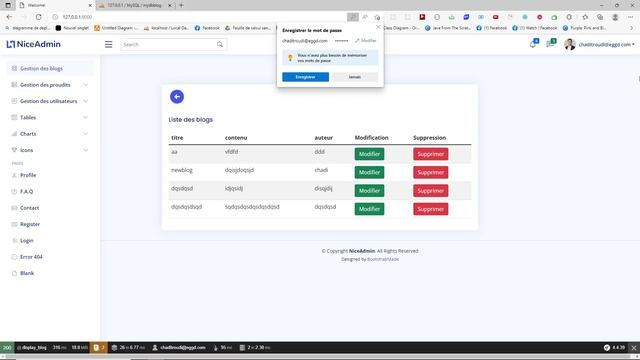The height and width of the screenshot is (360, 640).
Task: Click the browser back arrow
Action: coord(9,17)
